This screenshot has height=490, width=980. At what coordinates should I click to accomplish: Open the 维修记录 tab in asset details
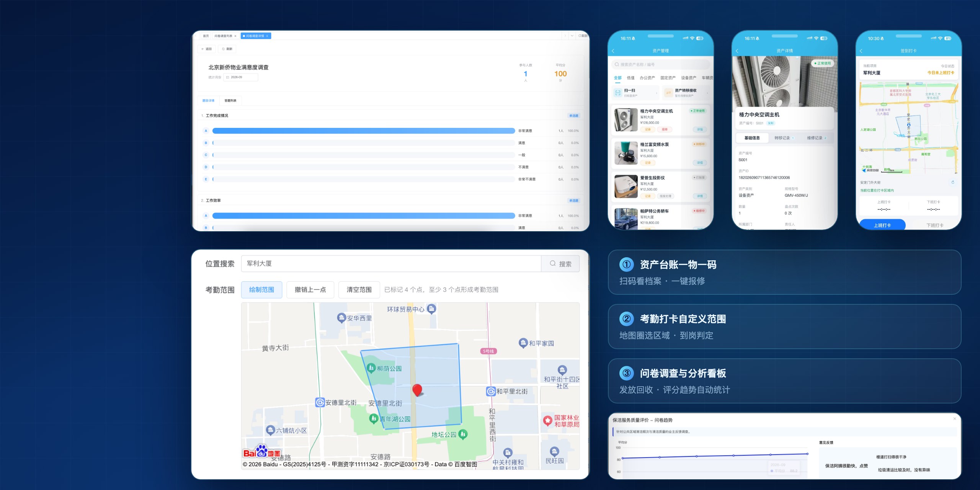(x=817, y=138)
